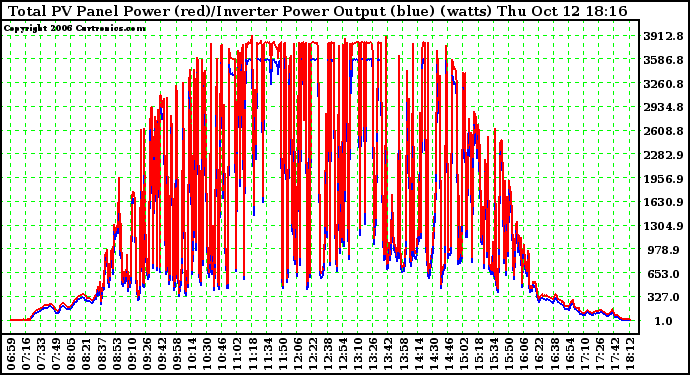Select the 3586.8 y-axis value
This screenshot has height=375, width=690.
coord(663,60)
